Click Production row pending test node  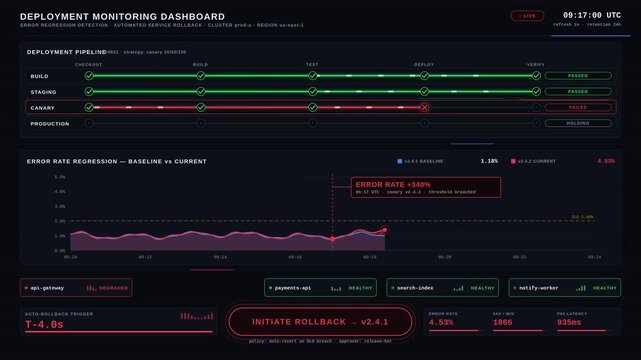[x=312, y=123]
